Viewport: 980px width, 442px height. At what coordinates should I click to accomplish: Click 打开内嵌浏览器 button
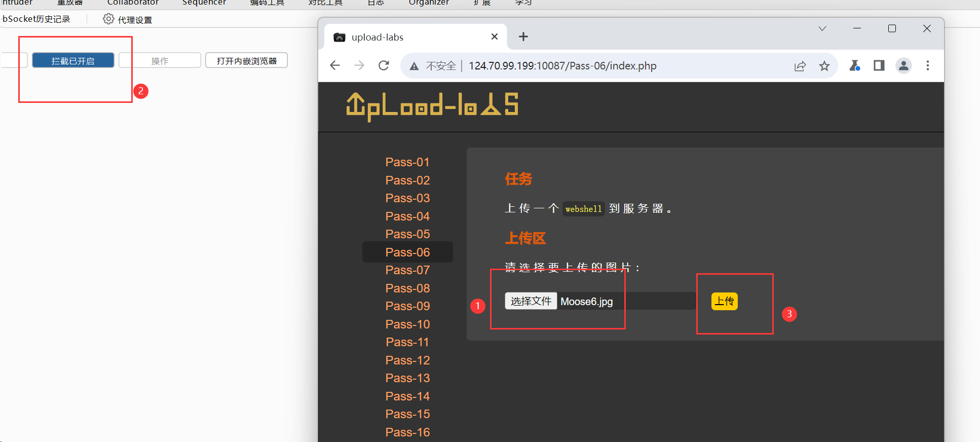(246, 61)
